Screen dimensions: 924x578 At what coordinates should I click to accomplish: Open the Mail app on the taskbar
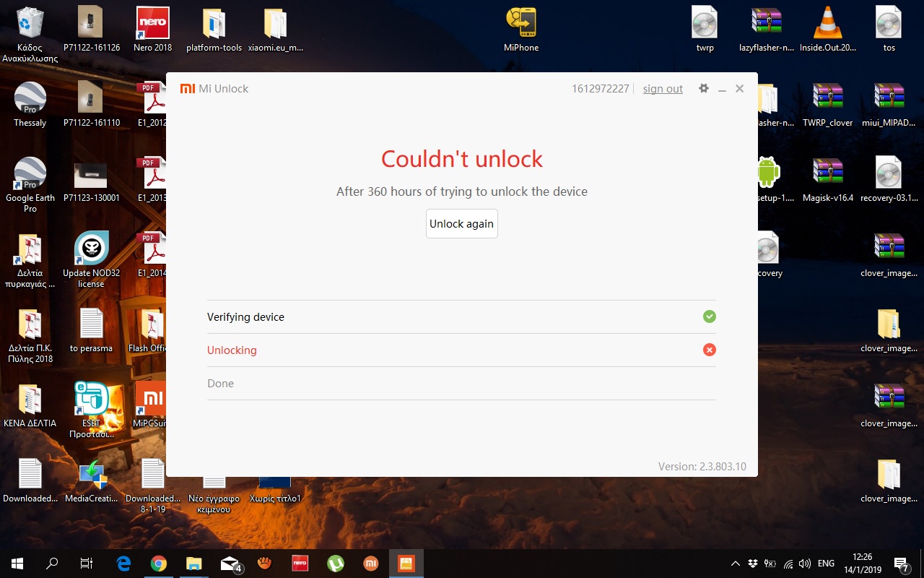click(230, 564)
